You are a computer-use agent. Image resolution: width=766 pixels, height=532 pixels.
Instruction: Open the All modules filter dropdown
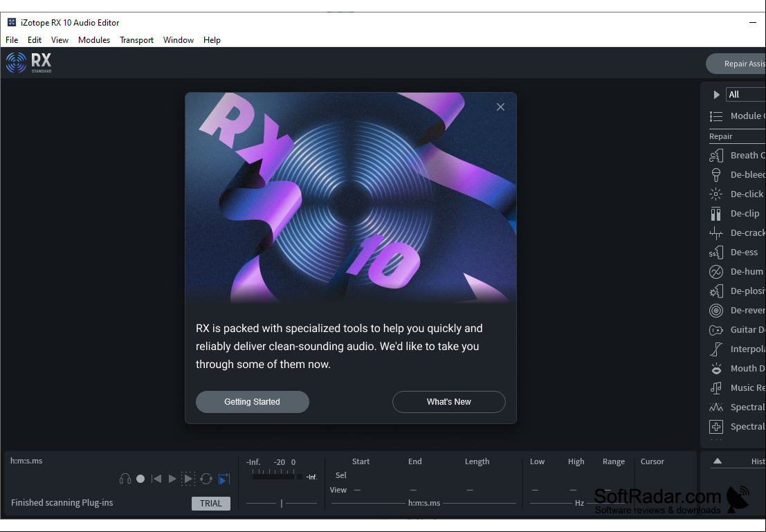[x=746, y=94]
